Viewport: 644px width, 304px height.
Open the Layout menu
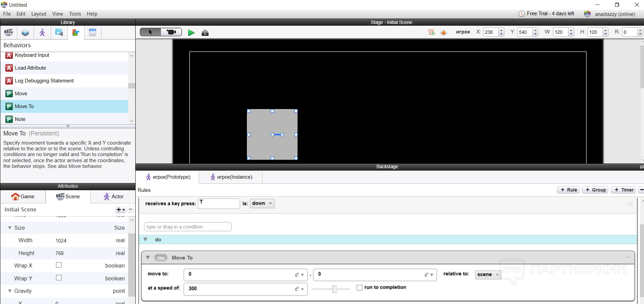[x=38, y=14]
